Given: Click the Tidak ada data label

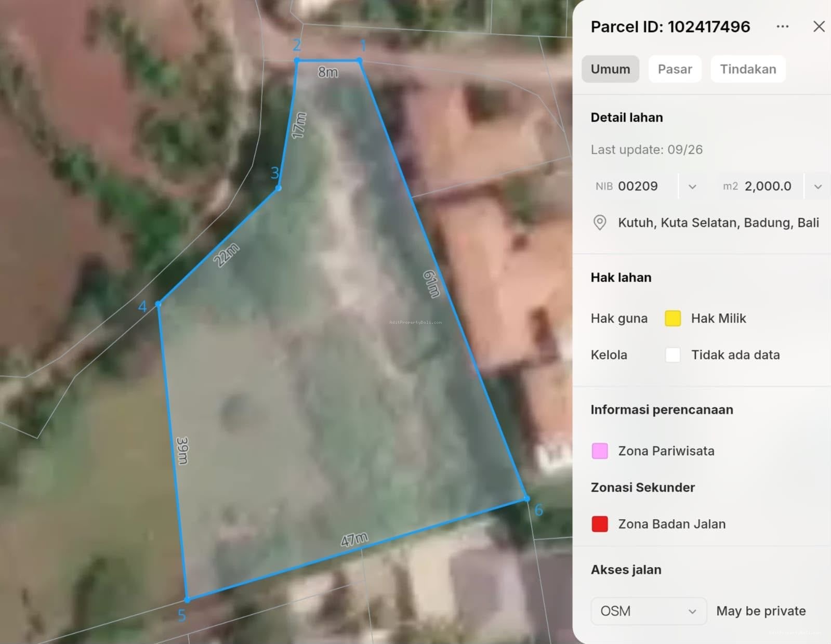Looking at the screenshot, I should click(735, 355).
